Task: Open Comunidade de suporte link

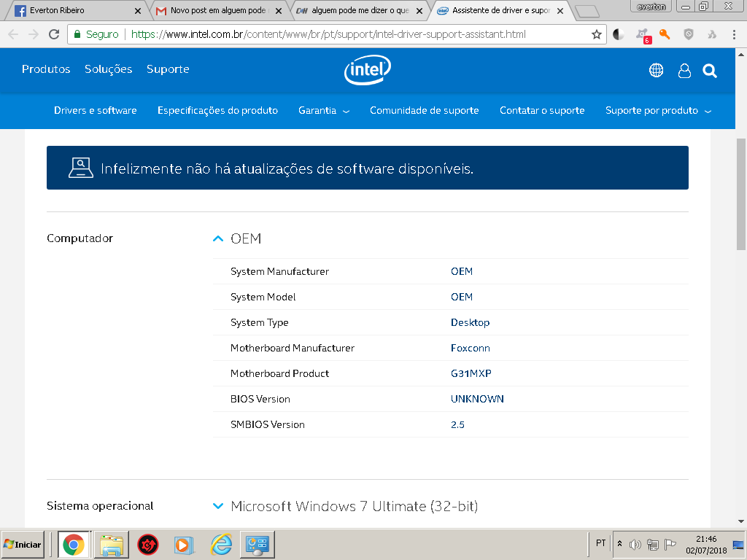Action: 425,111
